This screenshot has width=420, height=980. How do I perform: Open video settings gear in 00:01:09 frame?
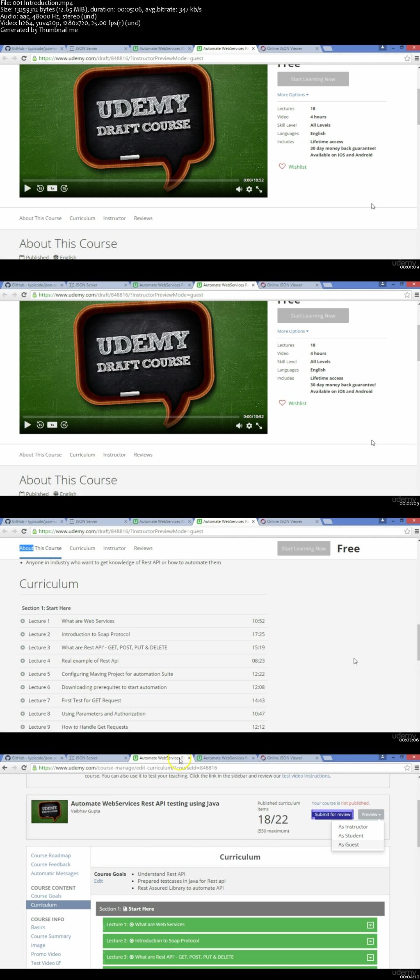coord(249,189)
